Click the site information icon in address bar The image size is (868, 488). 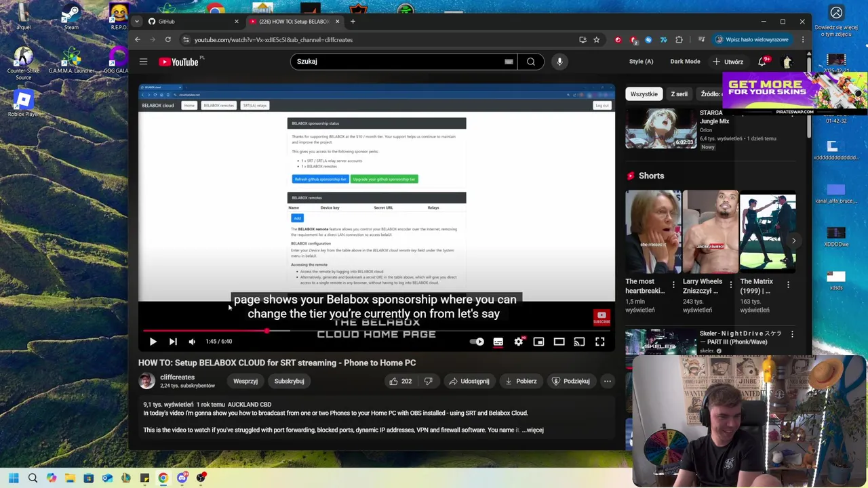[x=186, y=40]
